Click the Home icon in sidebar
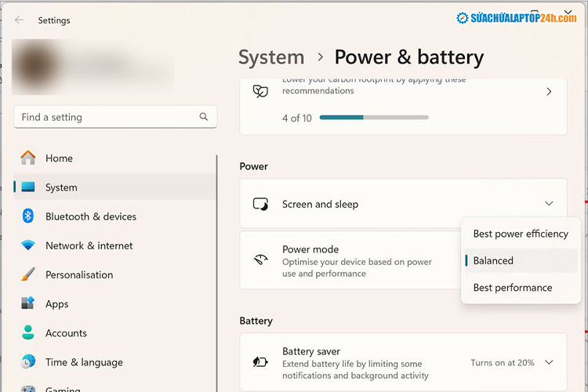 tap(28, 158)
